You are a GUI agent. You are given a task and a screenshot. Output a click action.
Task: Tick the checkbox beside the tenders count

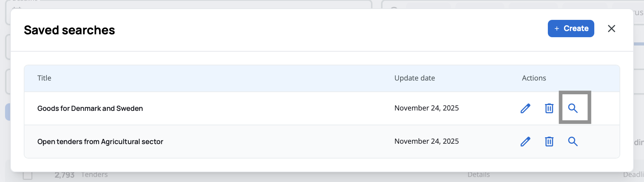(x=28, y=175)
